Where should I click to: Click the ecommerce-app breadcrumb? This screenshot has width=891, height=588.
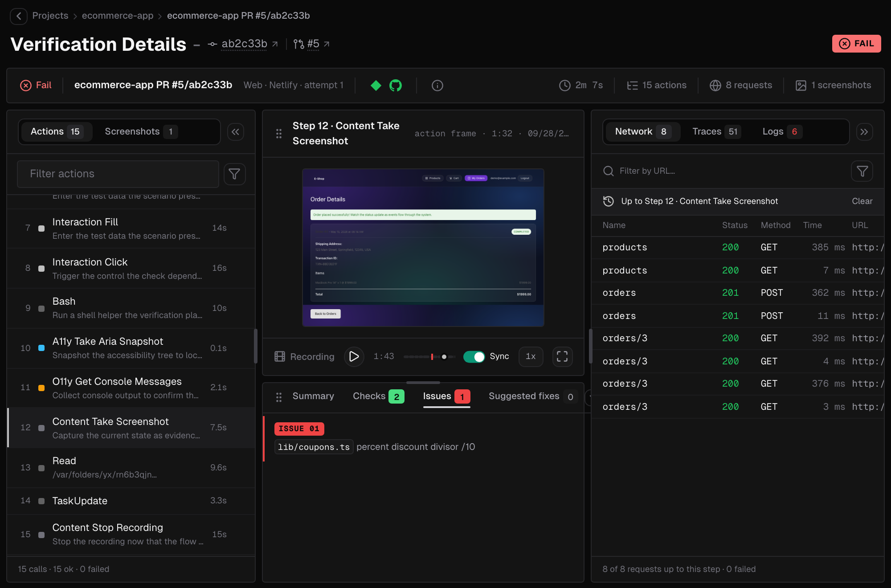(118, 16)
